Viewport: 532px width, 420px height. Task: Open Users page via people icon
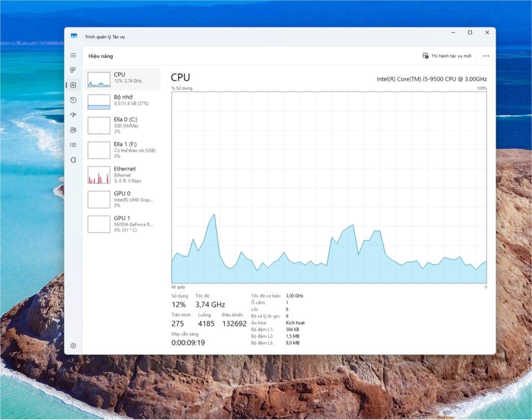click(x=73, y=129)
